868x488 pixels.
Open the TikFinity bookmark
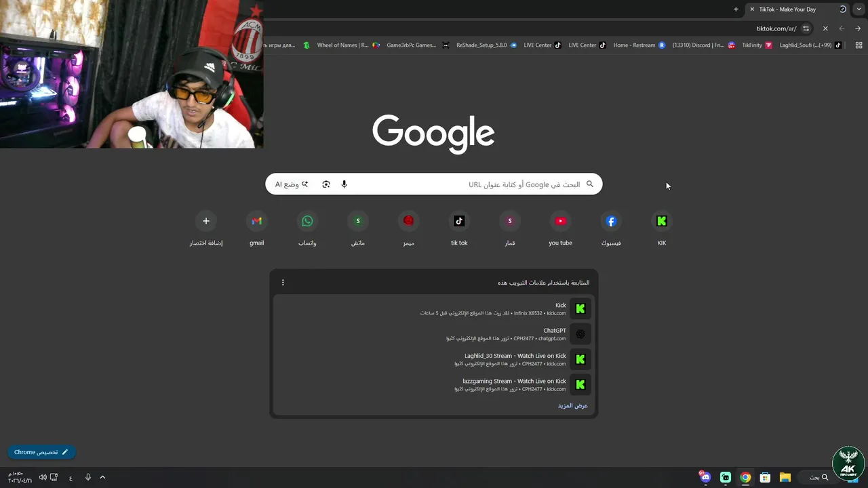tap(756, 45)
